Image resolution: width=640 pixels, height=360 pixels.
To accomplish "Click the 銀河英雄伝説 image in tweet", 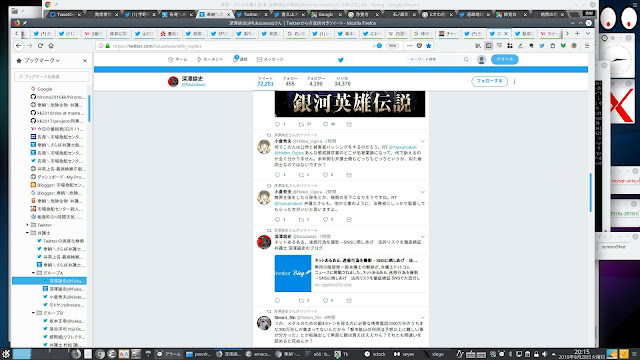I will tap(350, 104).
